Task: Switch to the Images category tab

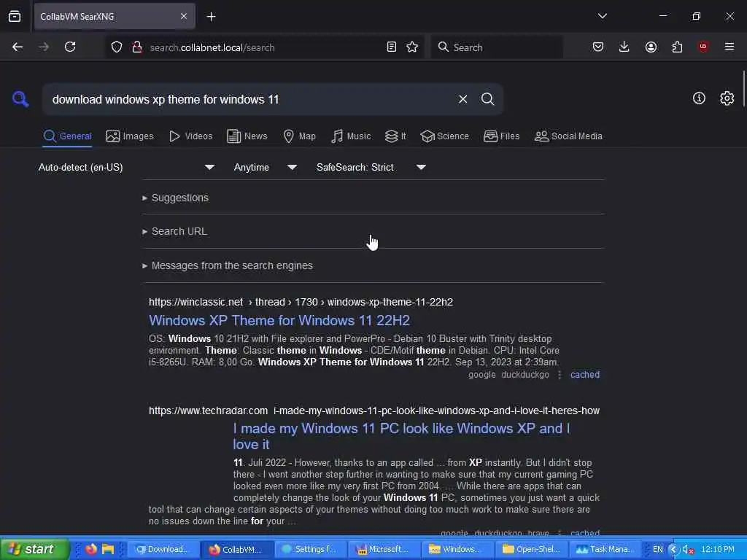Action: 130,136
